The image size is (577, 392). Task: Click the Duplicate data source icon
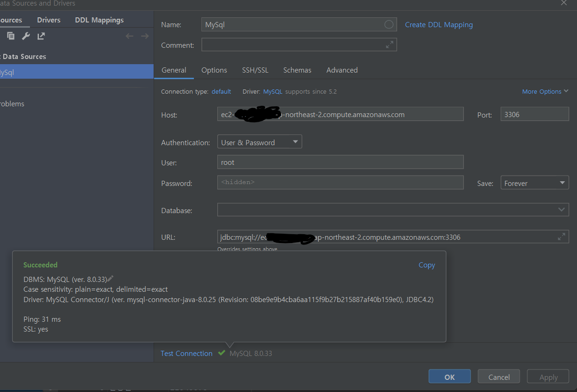10,36
